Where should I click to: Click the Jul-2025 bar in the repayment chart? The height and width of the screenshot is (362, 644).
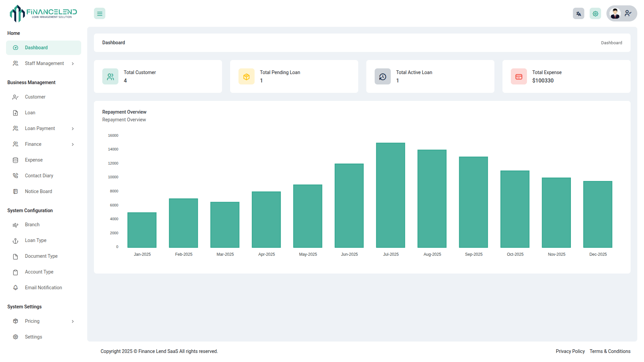[390, 195]
